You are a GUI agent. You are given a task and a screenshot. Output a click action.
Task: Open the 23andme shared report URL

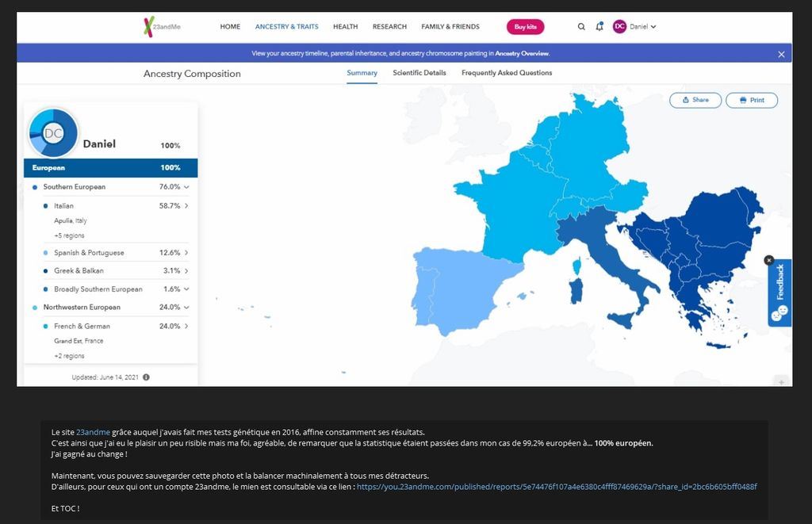557,486
